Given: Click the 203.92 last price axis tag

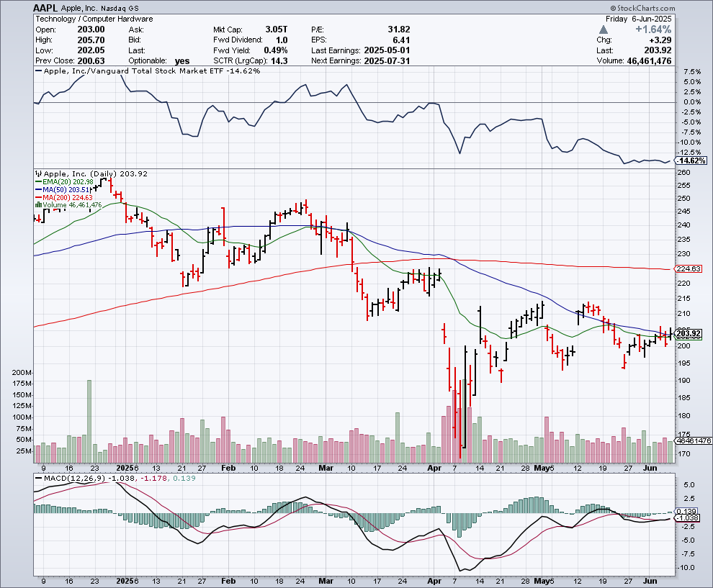Looking at the screenshot, I should (x=689, y=333).
